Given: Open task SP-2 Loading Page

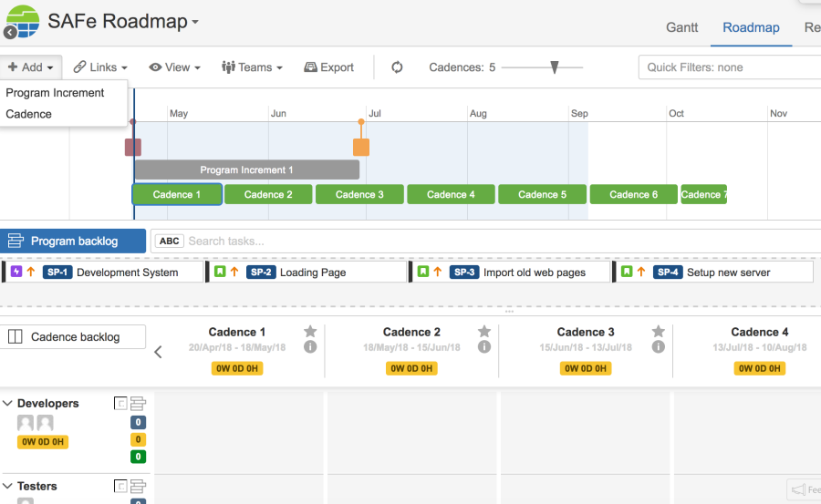Looking at the screenshot, I should coord(307,273).
